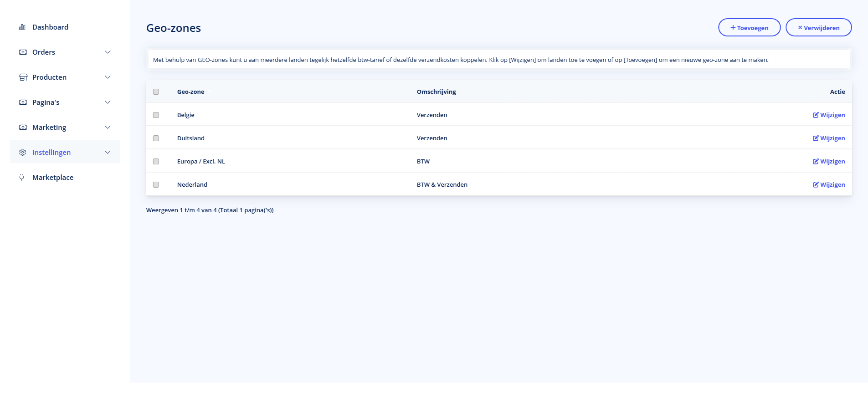Go to the Dashboard menu item

point(50,27)
